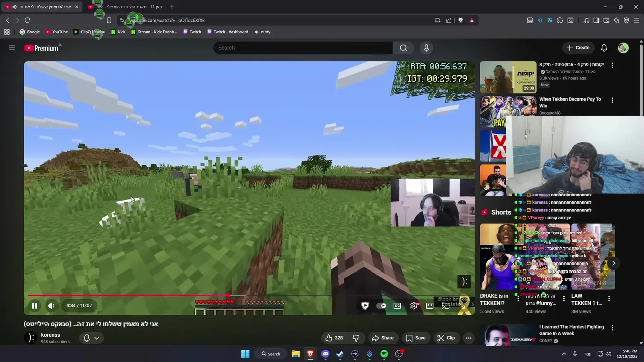Submit search with magnifier button
The height and width of the screenshot is (362, 644).
tap(404, 48)
